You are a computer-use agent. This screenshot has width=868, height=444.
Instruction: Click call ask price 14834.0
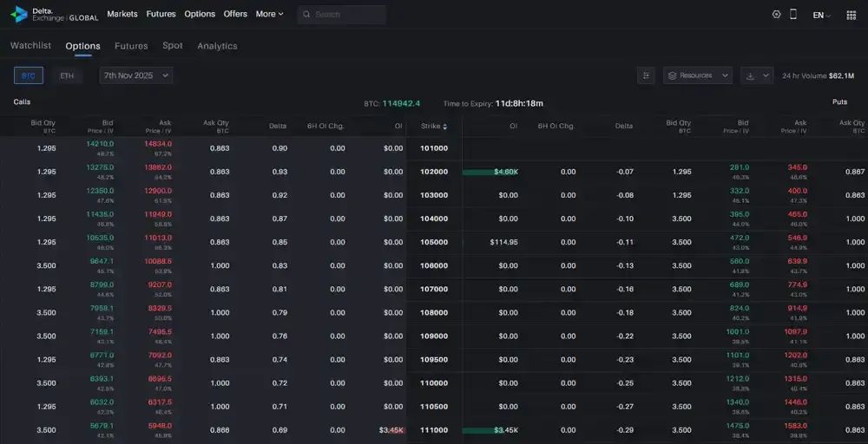(157, 144)
